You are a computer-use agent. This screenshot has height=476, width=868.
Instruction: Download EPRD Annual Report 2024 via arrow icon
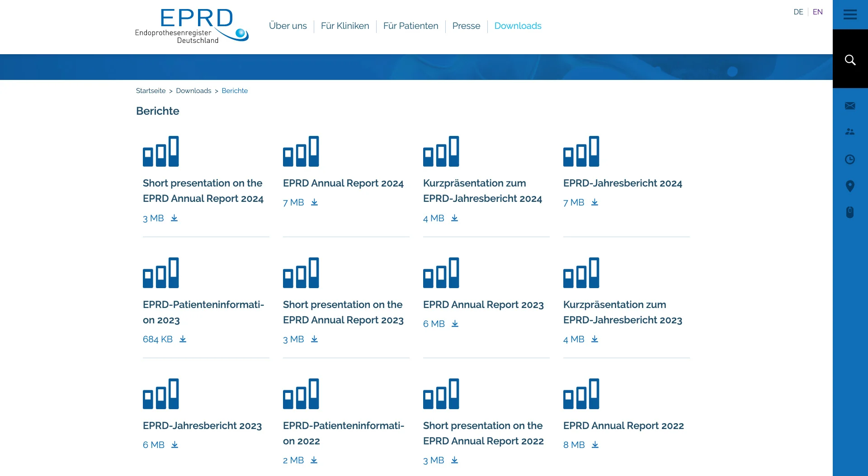pyautogui.click(x=314, y=202)
